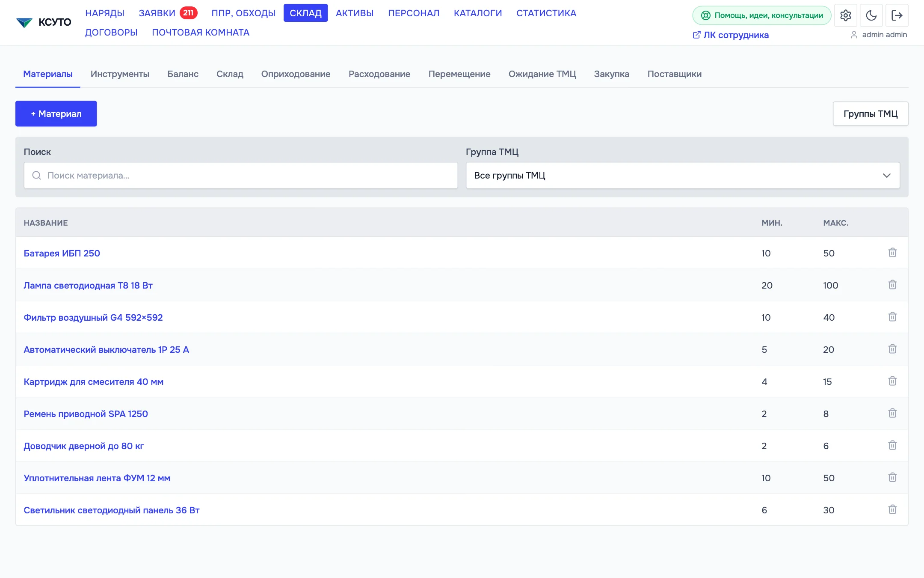Switch to the Инструменты tab
924x578 pixels.
point(120,74)
